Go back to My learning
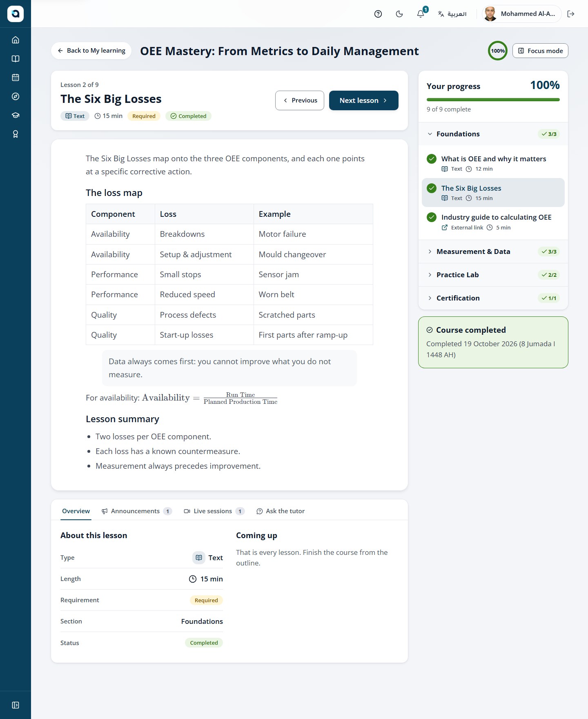The image size is (588, 719). (91, 51)
